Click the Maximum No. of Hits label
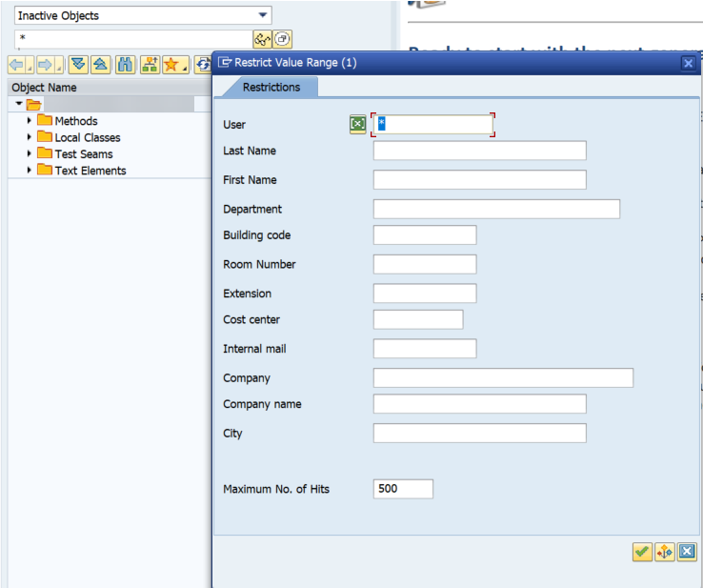703x588 pixels. pyautogui.click(x=276, y=489)
